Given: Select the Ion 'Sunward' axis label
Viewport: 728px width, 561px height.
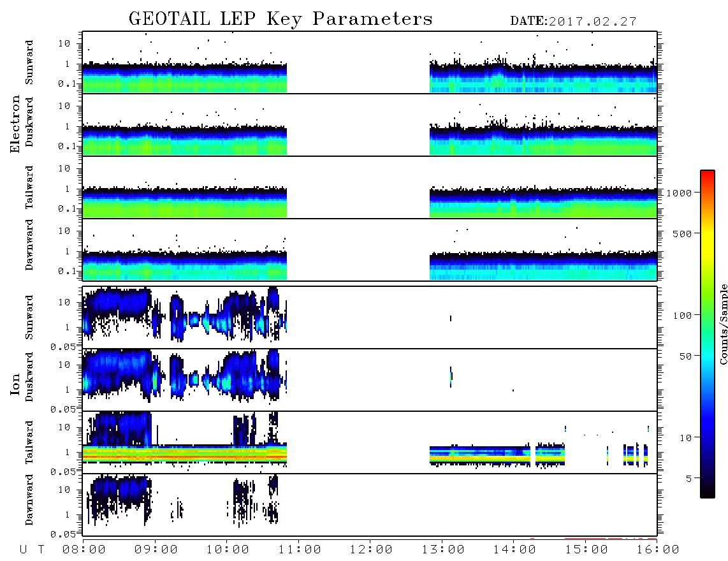Looking at the screenshot, I should [29, 317].
